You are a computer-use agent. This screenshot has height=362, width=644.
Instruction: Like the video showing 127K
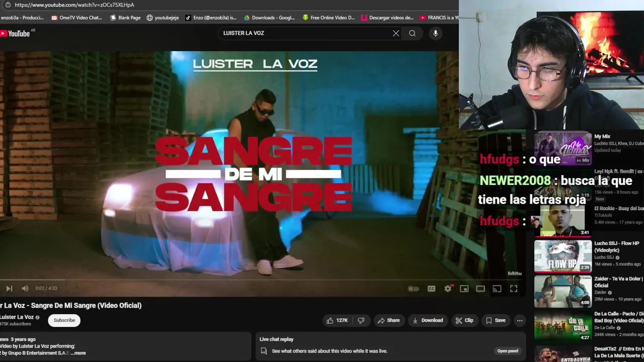337,320
